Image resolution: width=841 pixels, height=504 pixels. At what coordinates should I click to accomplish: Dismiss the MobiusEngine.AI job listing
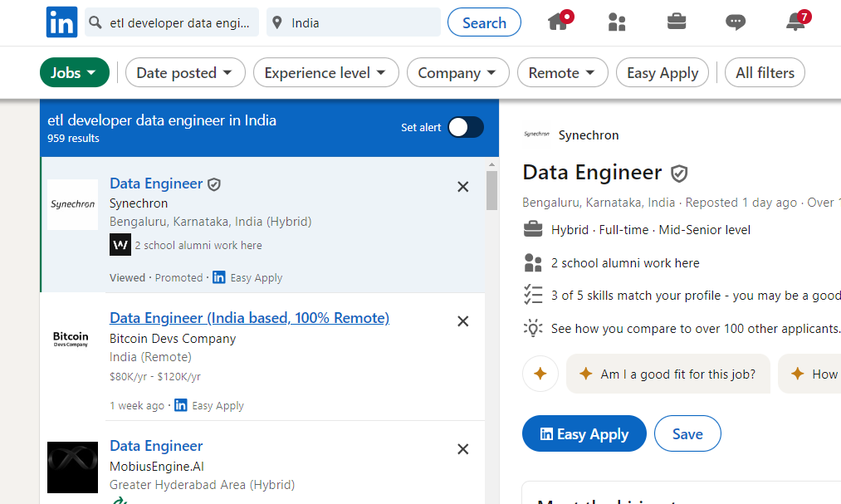pyautogui.click(x=463, y=449)
